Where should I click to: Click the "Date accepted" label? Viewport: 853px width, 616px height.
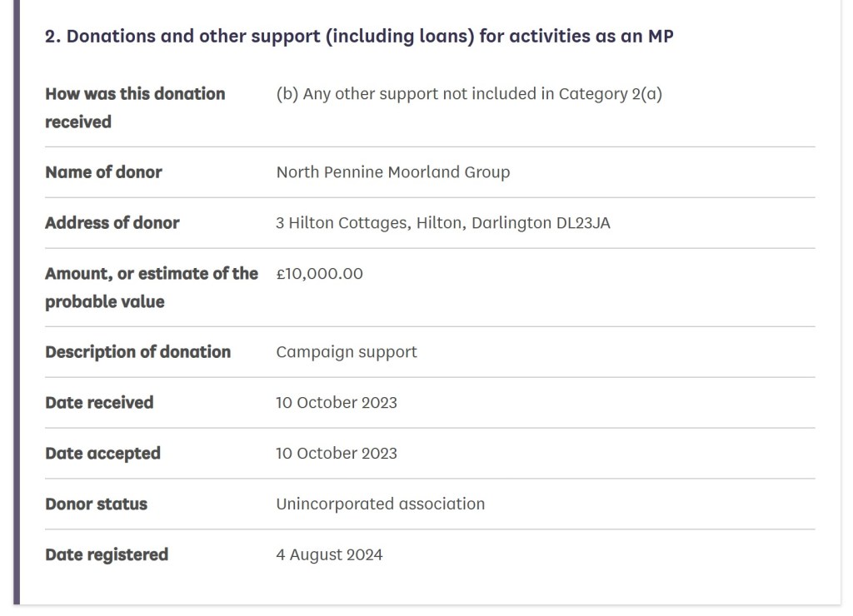(102, 454)
